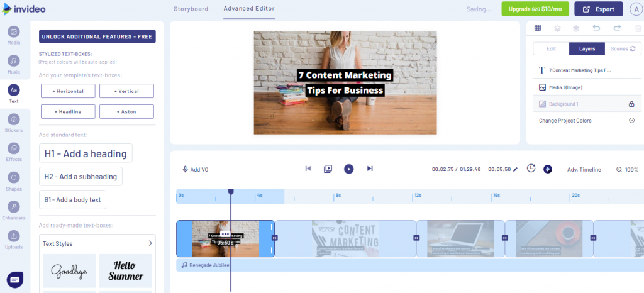Open the Adv. Timeline view
The width and height of the screenshot is (644, 293).
584,170
